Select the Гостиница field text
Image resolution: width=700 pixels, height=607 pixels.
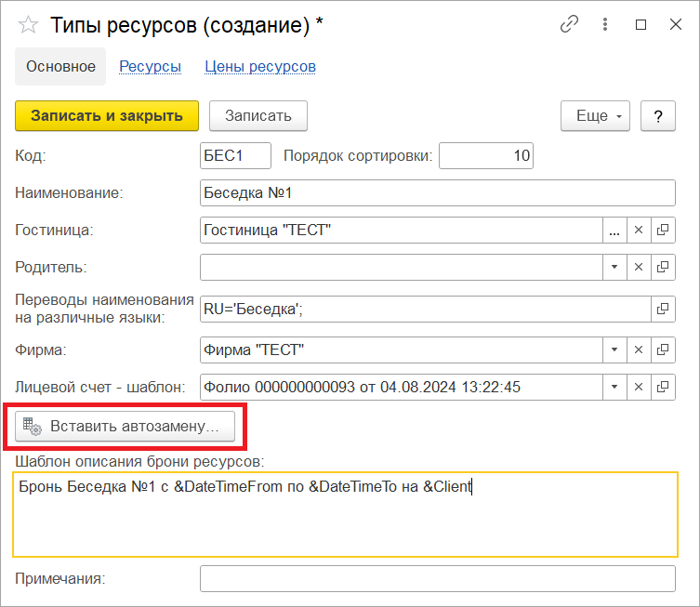click(x=401, y=231)
